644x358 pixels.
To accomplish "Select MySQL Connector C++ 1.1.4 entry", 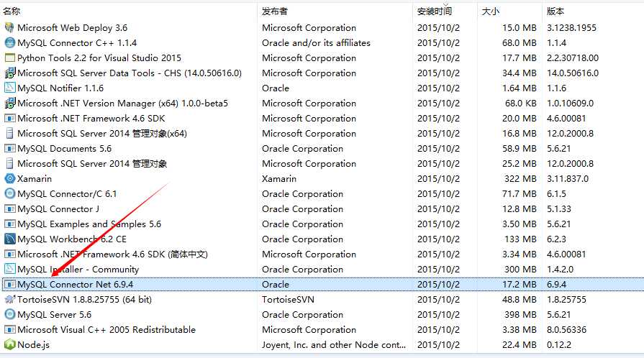I will point(77,42).
